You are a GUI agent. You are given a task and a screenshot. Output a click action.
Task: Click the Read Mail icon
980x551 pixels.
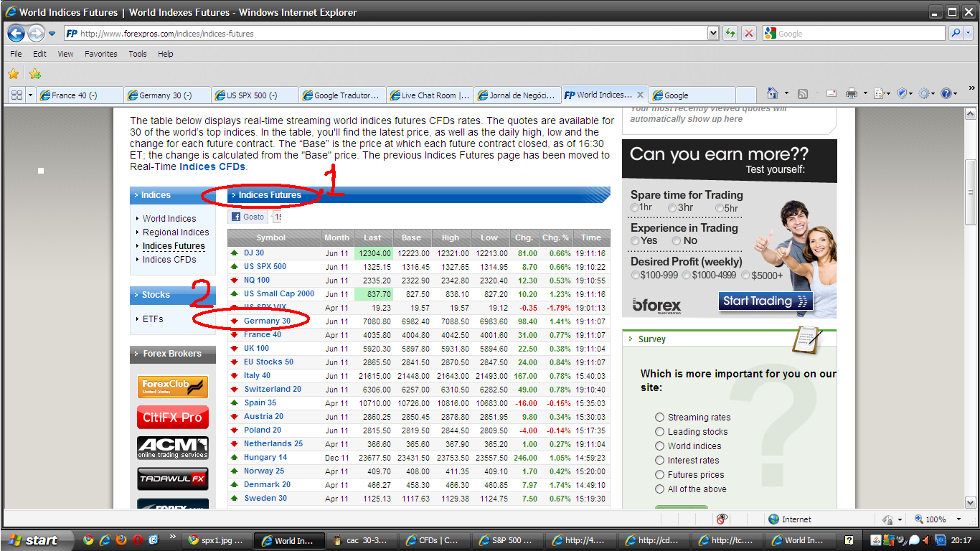tap(831, 93)
